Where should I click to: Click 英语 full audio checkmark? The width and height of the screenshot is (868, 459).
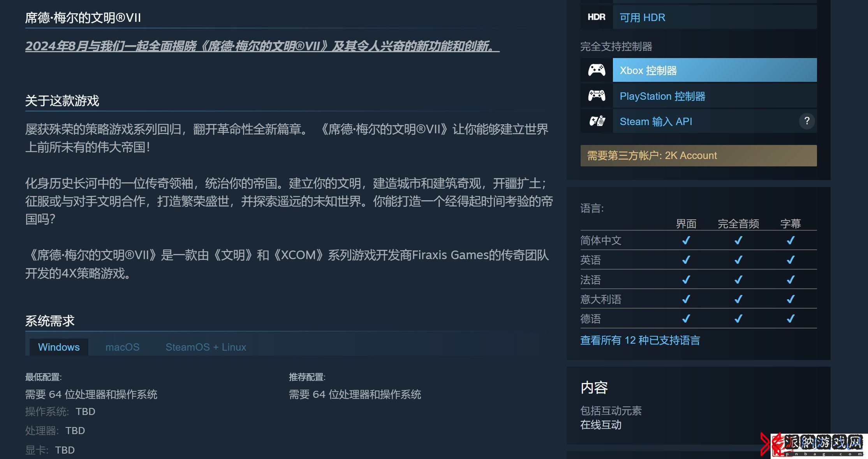[x=738, y=260]
